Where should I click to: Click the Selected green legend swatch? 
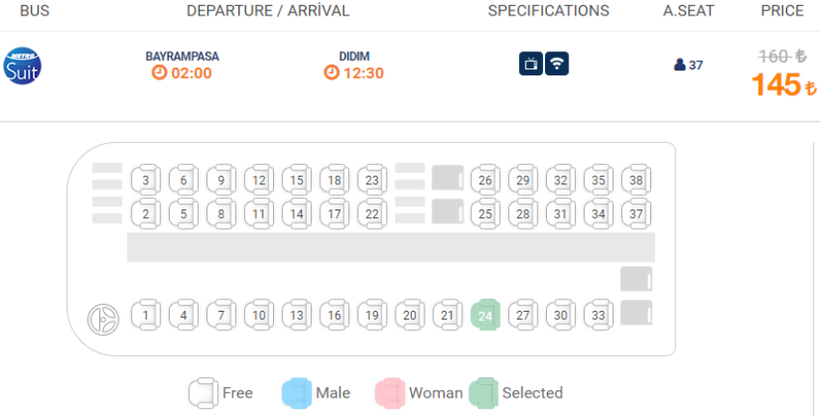[x=484, y=392]
